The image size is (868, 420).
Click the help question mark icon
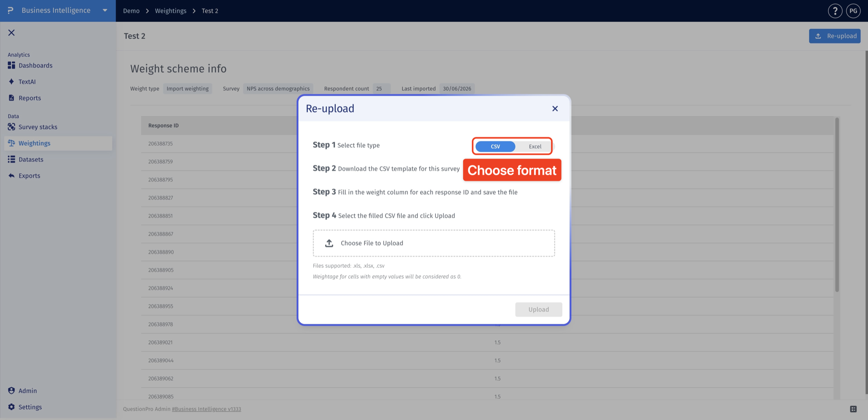click(x=835, y=11)
